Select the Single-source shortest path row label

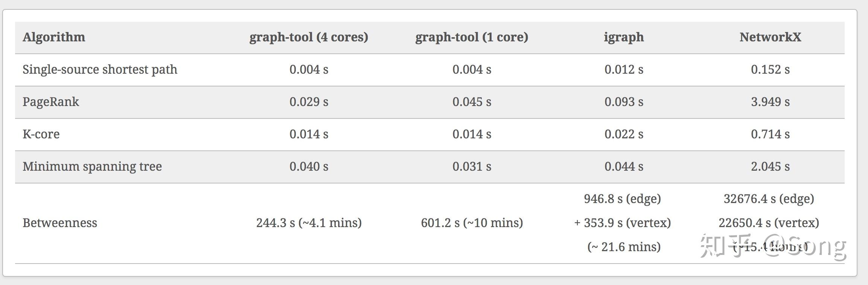point(100,70)
